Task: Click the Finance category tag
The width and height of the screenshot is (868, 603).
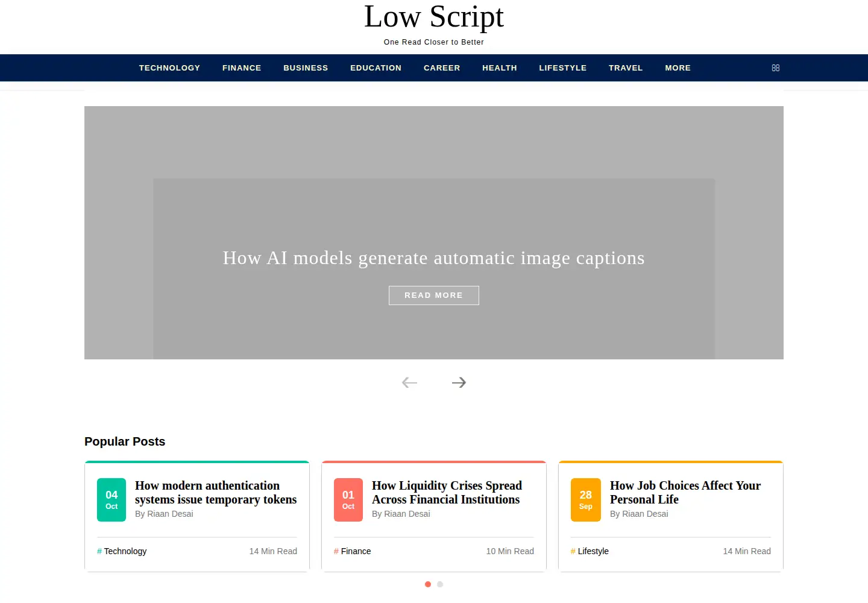Action: tap(353, 551)
